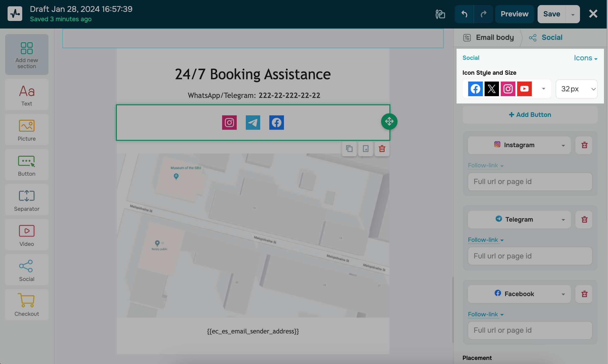The width and height of the screenshot is (608, 364).
Task: Delete the Telegram social button
Action: click(x=584, y=220)
